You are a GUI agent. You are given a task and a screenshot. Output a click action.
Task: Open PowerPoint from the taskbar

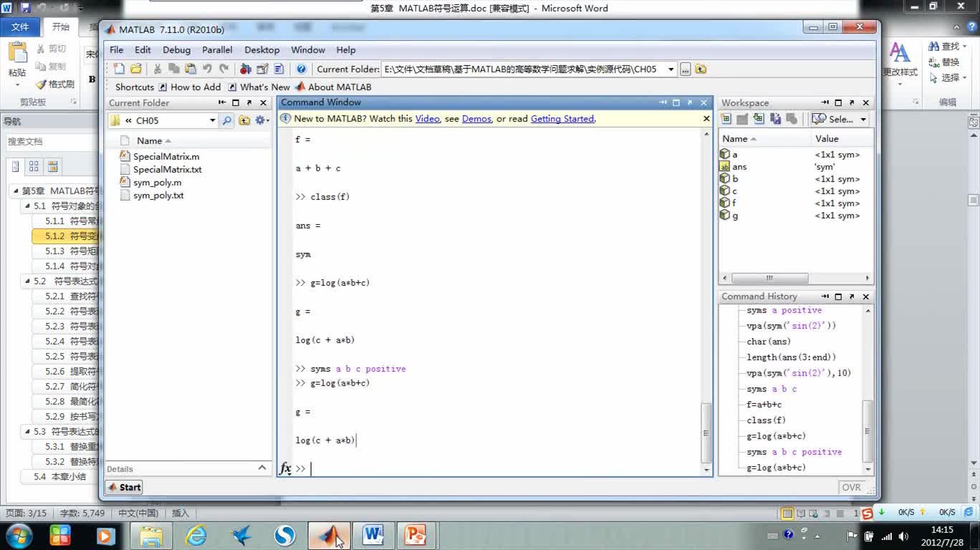tap(415, 535)
